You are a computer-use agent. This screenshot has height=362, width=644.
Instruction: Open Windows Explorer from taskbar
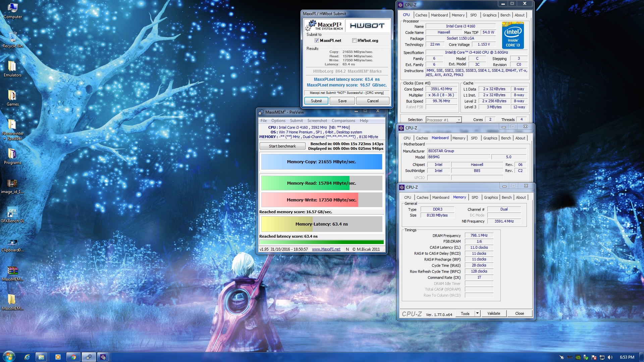[x=41, y=357]
